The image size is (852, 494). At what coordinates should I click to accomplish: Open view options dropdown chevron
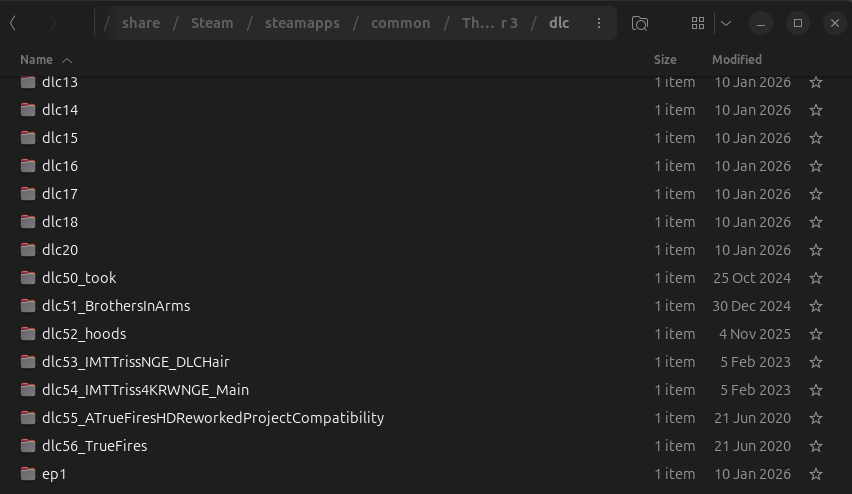point(726,23)
